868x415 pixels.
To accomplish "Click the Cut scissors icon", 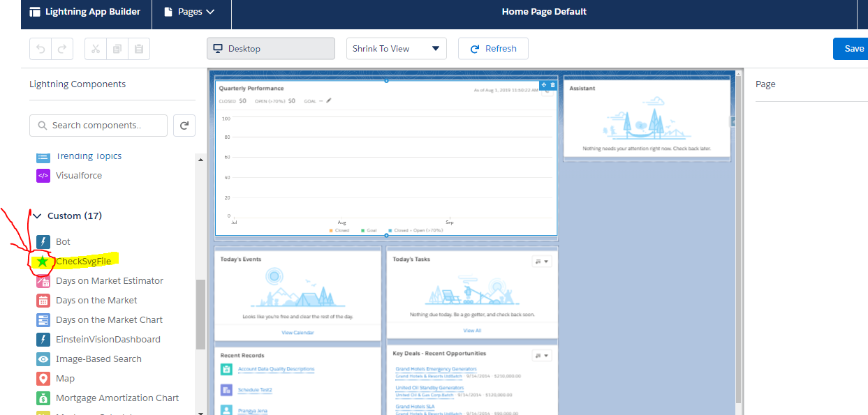I will click(96, 49).
